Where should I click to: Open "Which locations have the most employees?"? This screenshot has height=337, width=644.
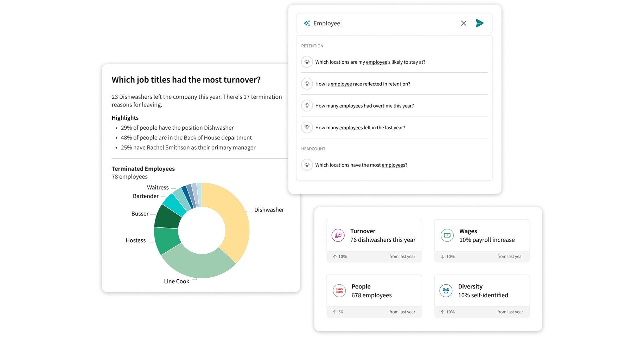[x=361, y=164]
